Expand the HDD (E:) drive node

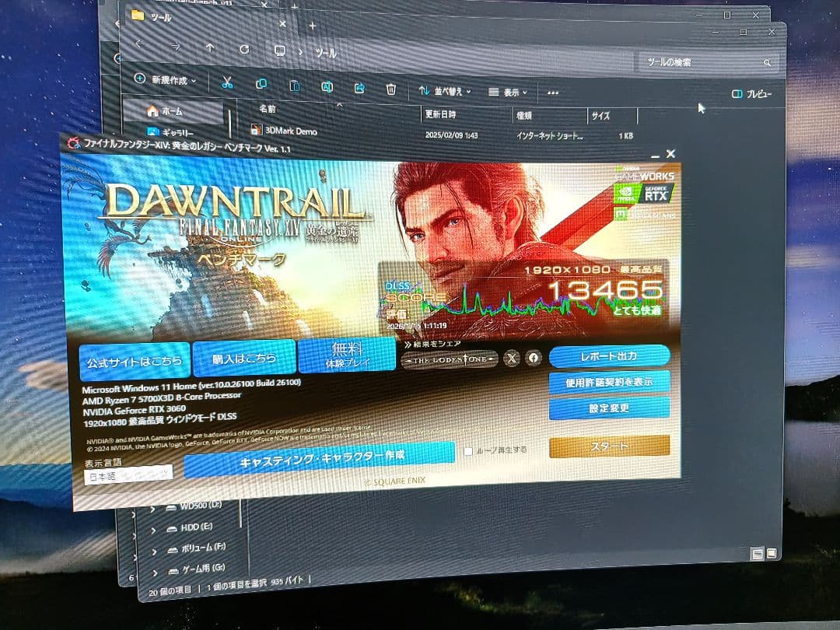(154, 530)
